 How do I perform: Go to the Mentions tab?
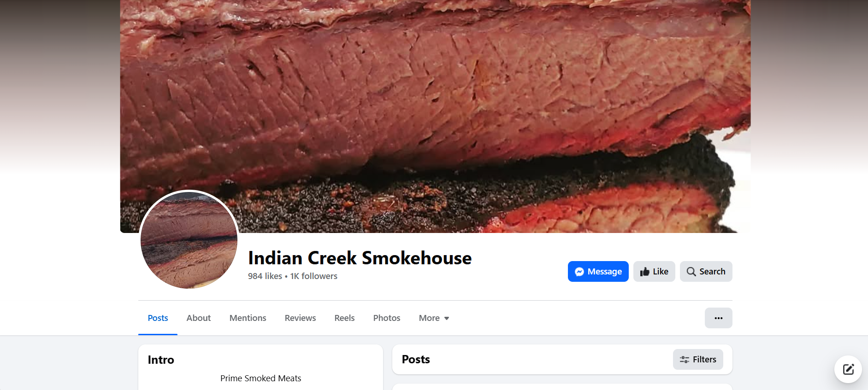pyautogui.click(x=248, y=318)
